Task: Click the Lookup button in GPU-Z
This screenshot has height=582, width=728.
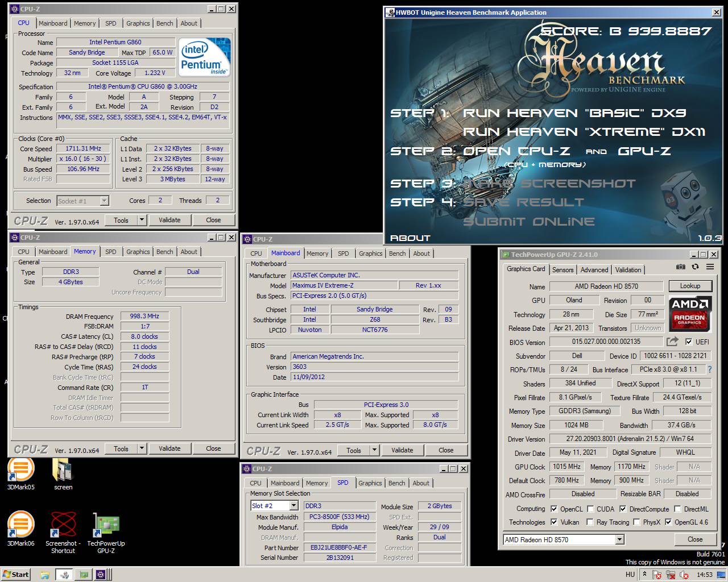Action: 690,286
